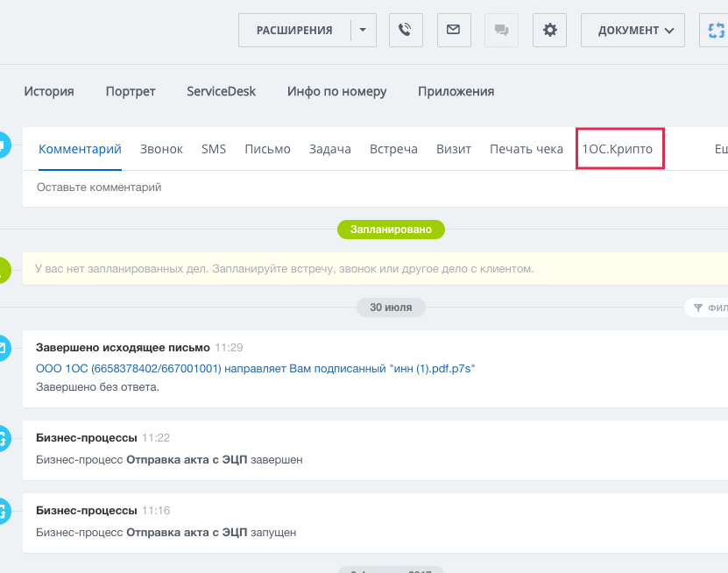This screenshot has width=728, height=573.
Task: Click the business process icon at top right
Action: click(x=715, y=30)
